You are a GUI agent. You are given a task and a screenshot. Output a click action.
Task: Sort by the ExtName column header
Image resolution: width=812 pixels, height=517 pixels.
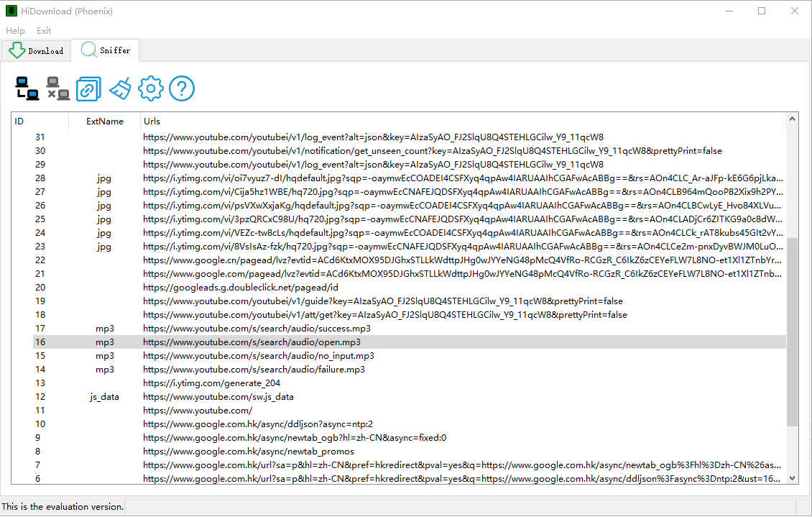[105, 122]
